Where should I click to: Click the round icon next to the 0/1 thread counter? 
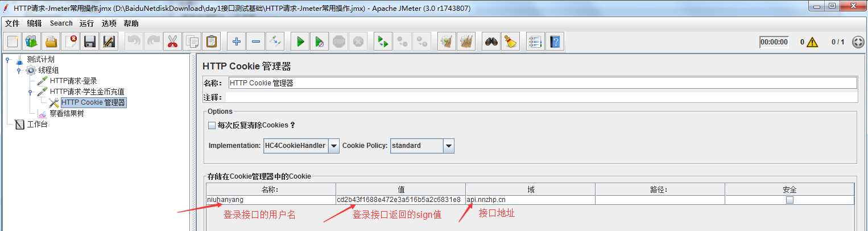click(858, 42)
